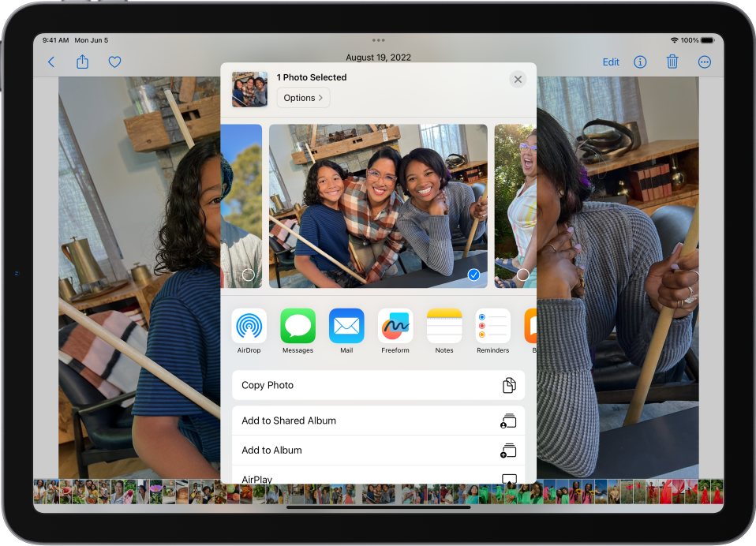Choose AirPlay action
Screen dimensions: 756x546
[379, 475]
